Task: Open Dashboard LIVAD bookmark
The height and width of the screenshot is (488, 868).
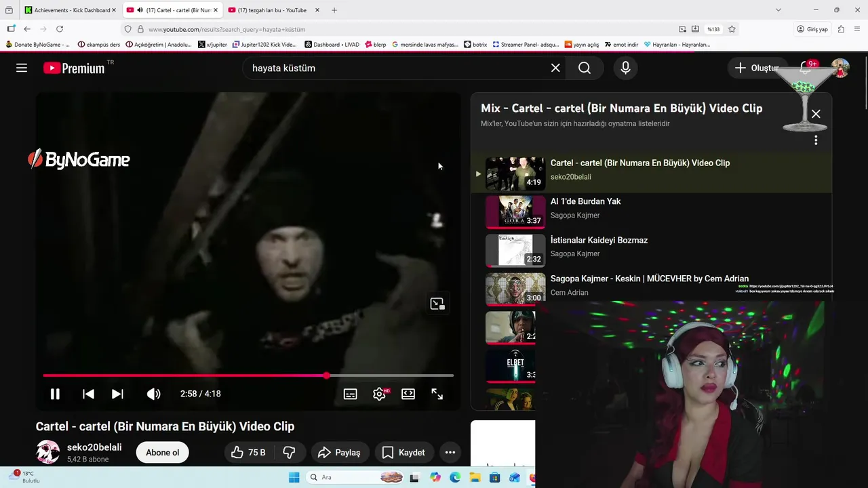Action: (332, 45)
